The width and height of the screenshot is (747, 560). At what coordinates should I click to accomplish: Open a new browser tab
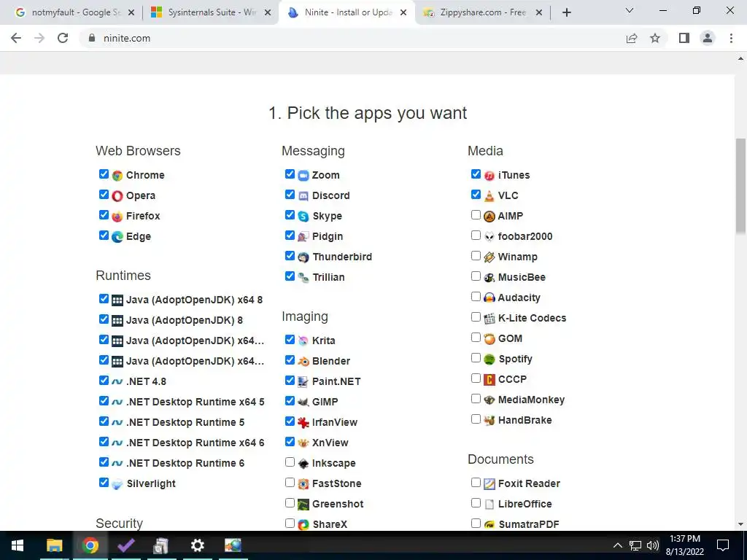566,13
